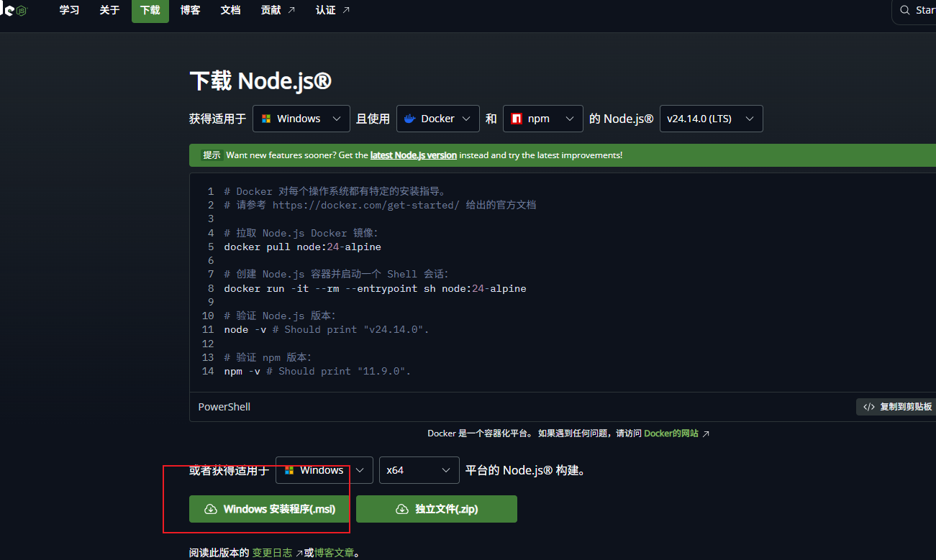Open the 关于 navigation item

click(109, 10)
